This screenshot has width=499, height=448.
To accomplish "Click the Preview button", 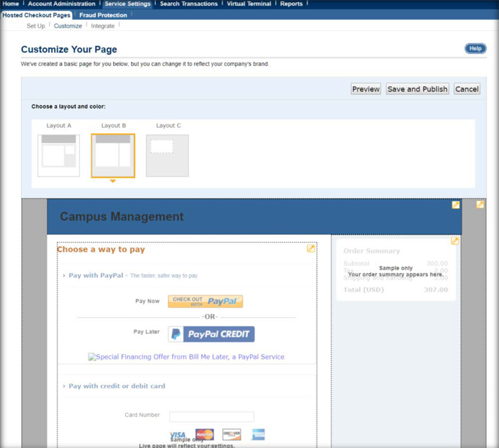I will click(366, 89).
